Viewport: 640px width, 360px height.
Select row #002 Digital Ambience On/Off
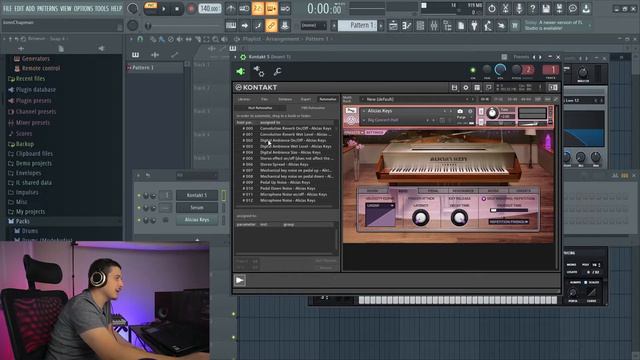pyautogui.click(x=286, y=140)
